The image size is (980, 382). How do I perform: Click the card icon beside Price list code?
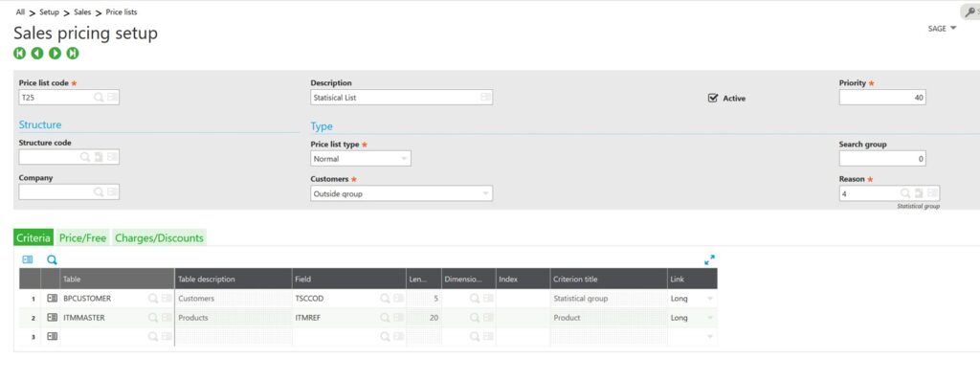click(113, 98)
